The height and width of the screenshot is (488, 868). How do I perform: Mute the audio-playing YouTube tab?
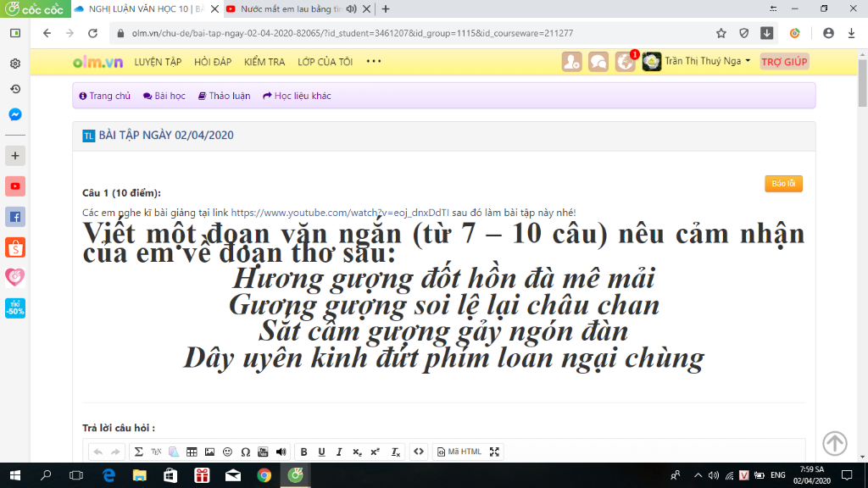351,8
